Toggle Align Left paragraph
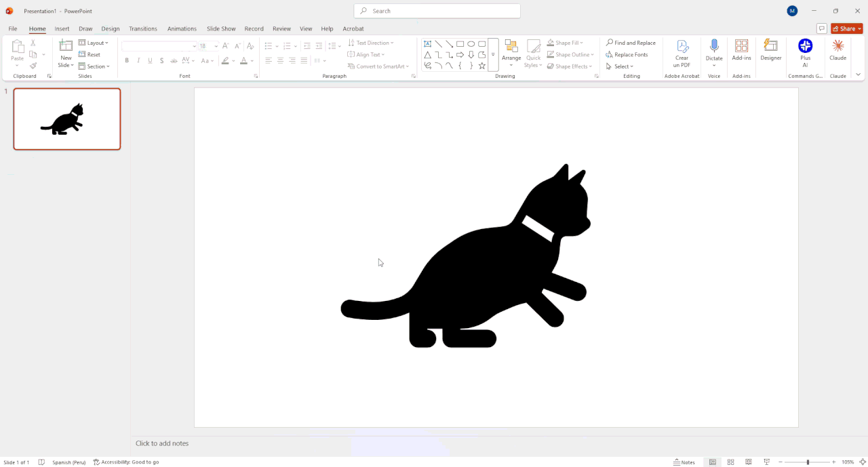 coord(269,60)
